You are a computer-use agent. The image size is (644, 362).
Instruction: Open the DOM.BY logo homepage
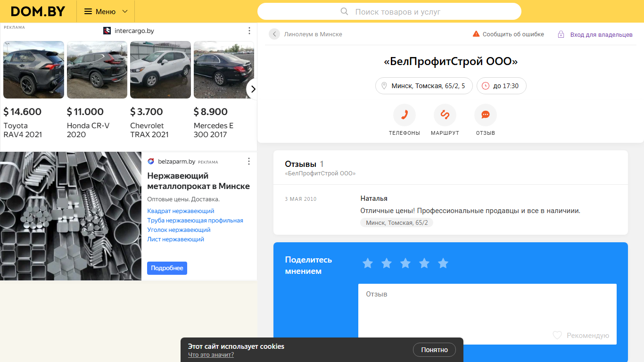(38, 11)
